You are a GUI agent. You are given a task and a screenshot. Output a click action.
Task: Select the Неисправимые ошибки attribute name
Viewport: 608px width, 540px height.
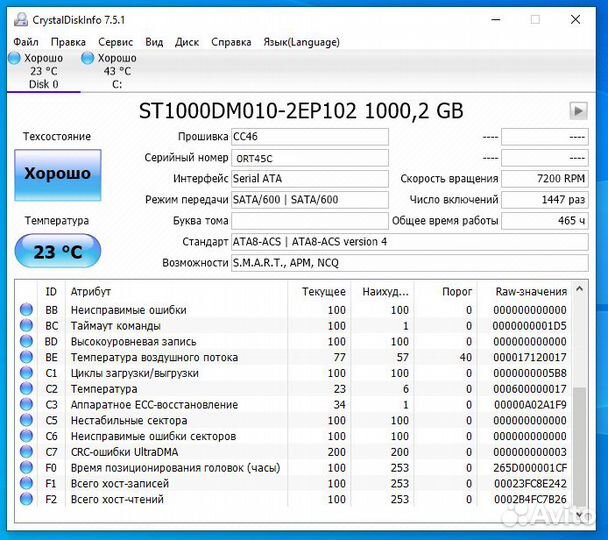point(129,310)
